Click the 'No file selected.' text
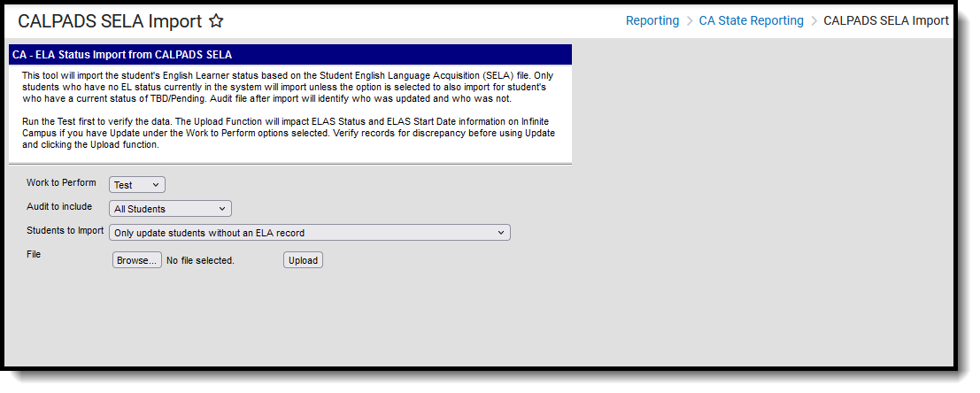Image resolution: width=980 pixels, height=393 pixels. click(200, 260)
